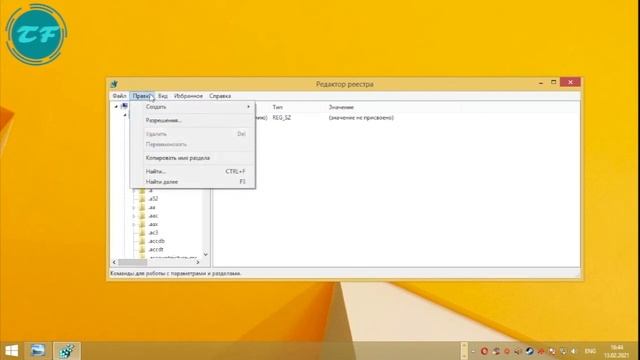Click the tree's horizontal scroll right arrow
Image resolution: width=640 pixels, height=360 pixels.
(x=198, y=262)
